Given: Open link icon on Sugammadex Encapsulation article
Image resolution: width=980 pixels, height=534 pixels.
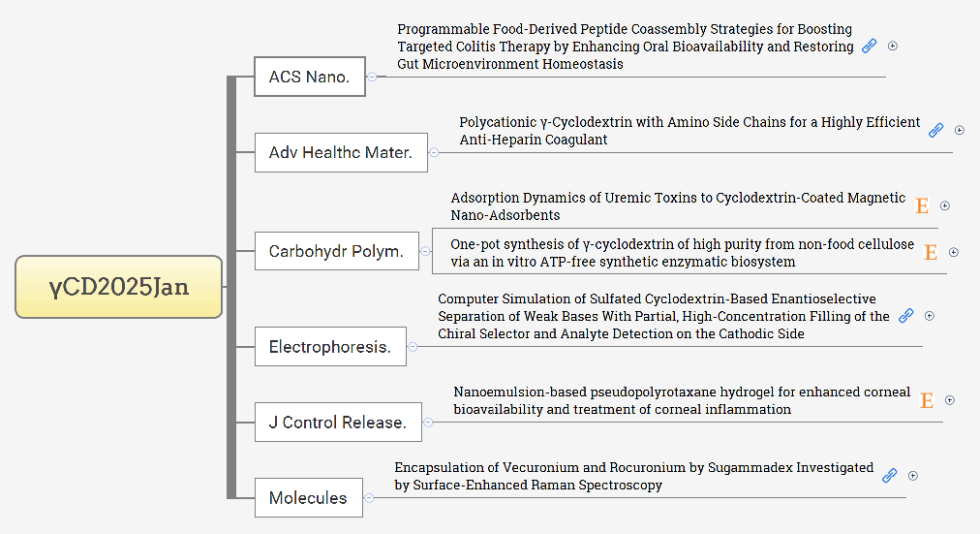Looking at the screenshot, I should coord(889,476).
